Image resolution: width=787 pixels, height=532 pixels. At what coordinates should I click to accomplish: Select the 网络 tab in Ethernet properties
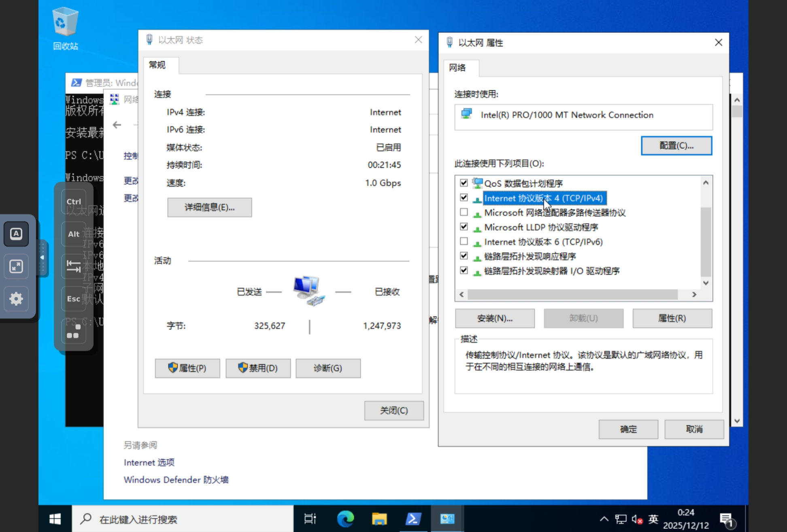pos(457,68)
